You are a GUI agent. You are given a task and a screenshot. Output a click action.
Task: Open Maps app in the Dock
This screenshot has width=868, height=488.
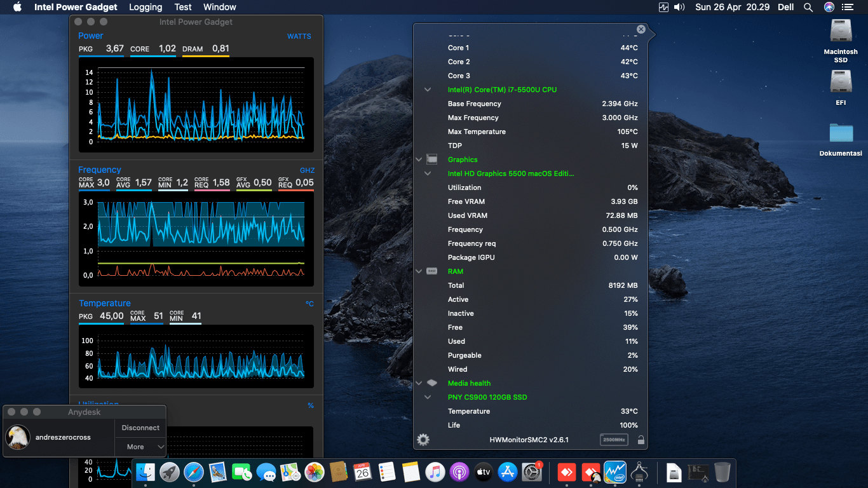290,471
